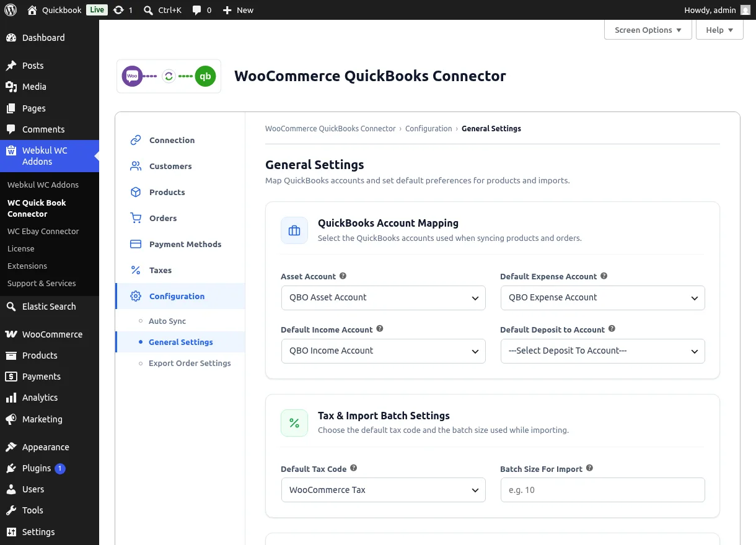Click the comments bubble icon in admin bar
The image size is (756, 545).
196,10
